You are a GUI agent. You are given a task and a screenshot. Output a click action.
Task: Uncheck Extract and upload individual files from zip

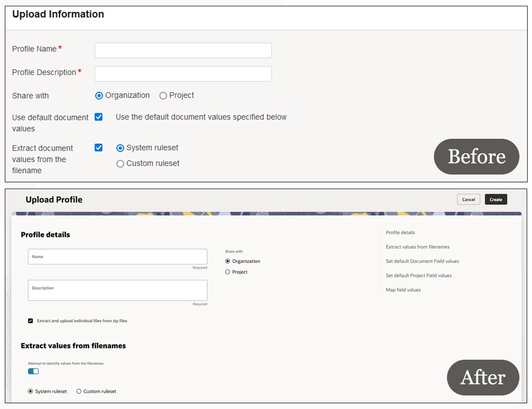point(30,321)
